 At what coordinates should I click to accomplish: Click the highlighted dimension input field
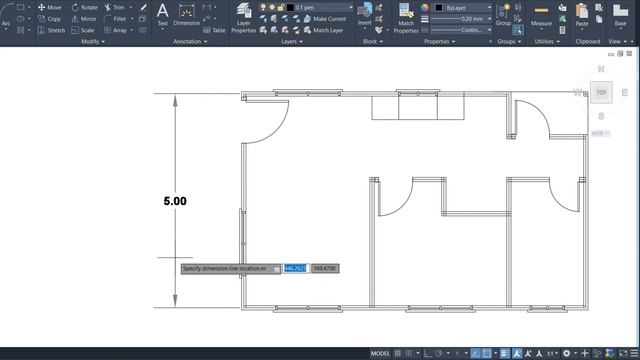295,269
